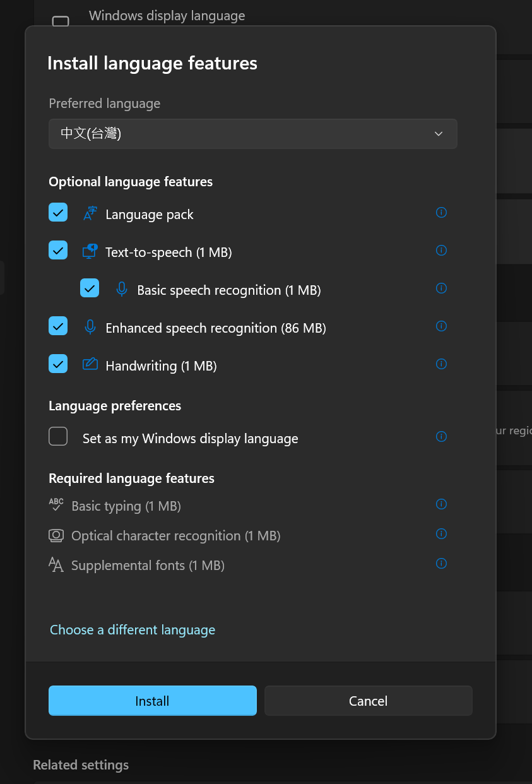Uncheck Enhanced speech recognition checkbox

point(58,326)
